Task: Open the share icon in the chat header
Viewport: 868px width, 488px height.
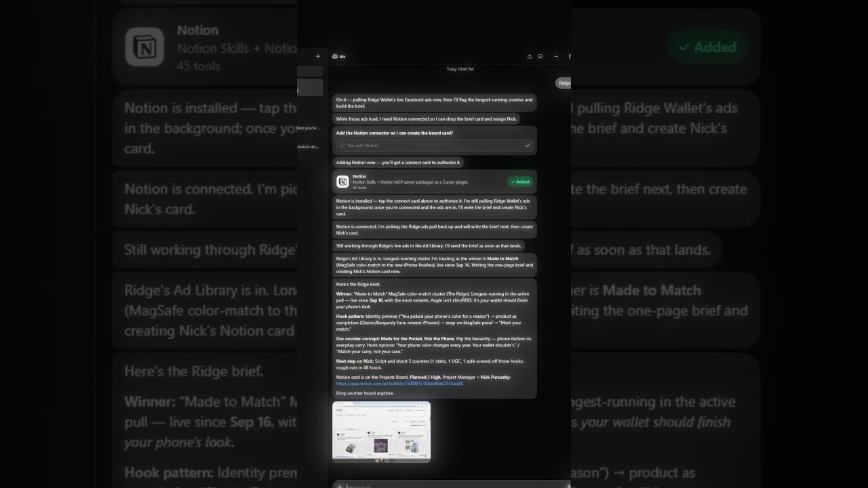Action: [x=530, y=56]
